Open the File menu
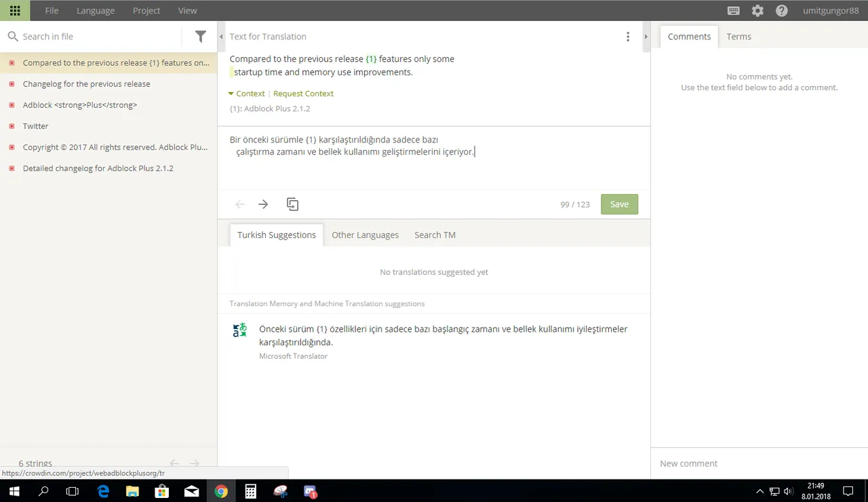This screenshot has height=502, width=868. (x=52, y=10)
